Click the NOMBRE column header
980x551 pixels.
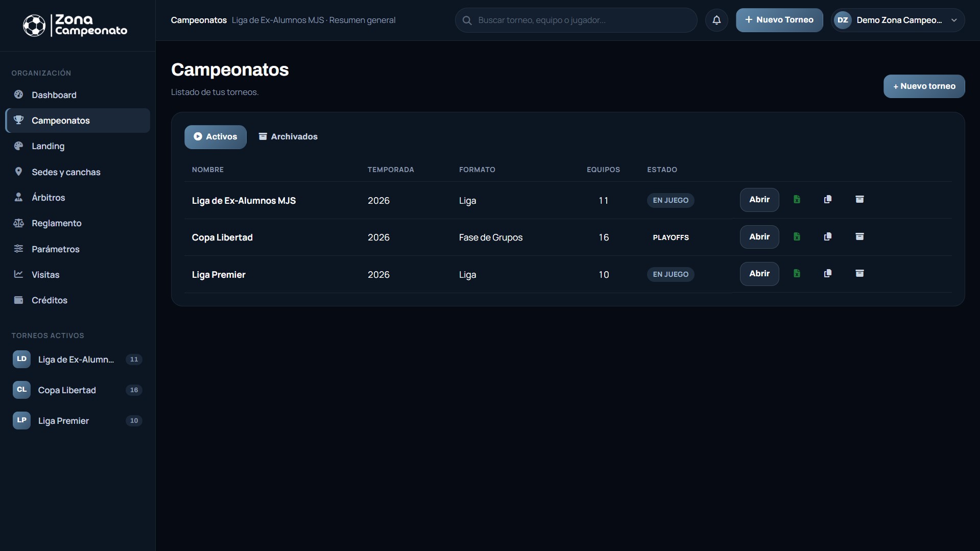[x=208, y=170]
